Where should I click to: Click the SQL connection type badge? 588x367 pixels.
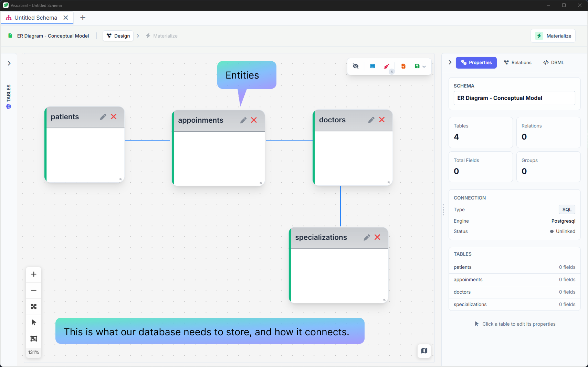567,210
